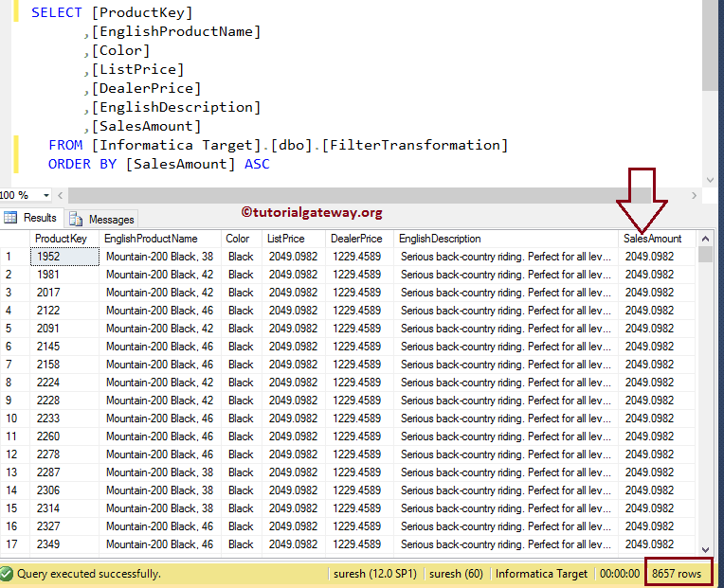Select ProductKey cell 2158
This screenshot has width=724, height=588.
click(x=64, y=365)
